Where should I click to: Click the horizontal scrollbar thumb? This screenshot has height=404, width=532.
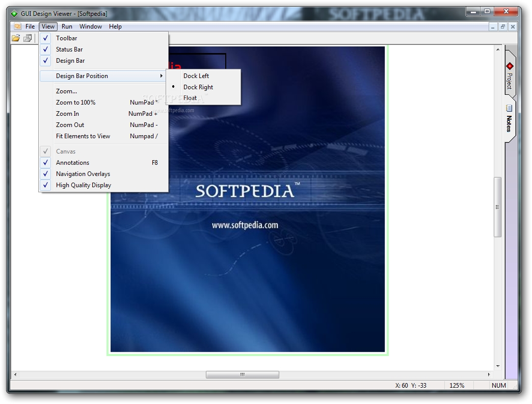click(243, 374)
